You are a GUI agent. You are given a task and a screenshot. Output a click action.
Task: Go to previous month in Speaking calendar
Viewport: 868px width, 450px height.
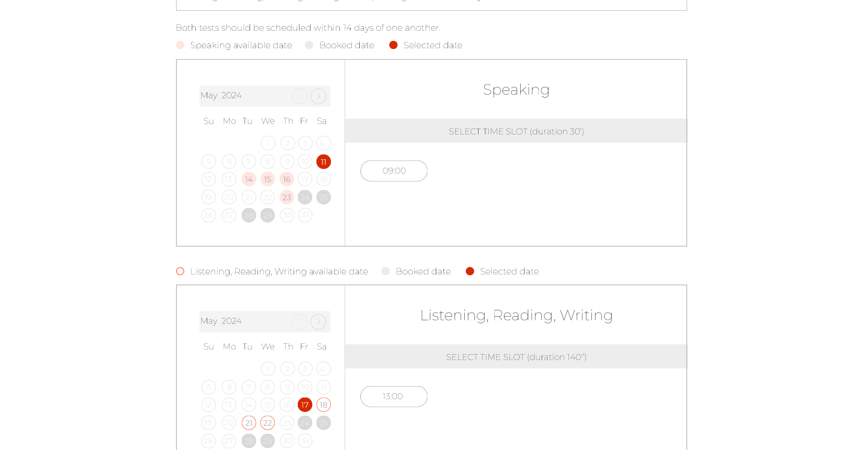(x=300, y=96)
